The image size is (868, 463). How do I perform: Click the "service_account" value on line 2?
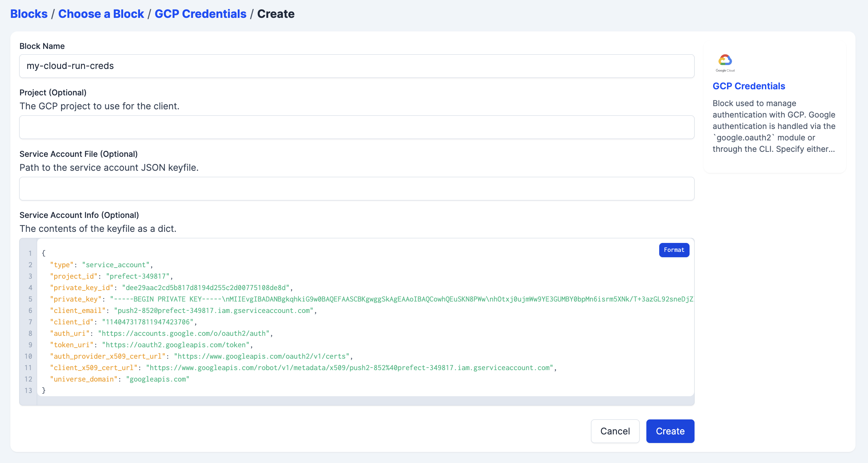coord(116,265)
